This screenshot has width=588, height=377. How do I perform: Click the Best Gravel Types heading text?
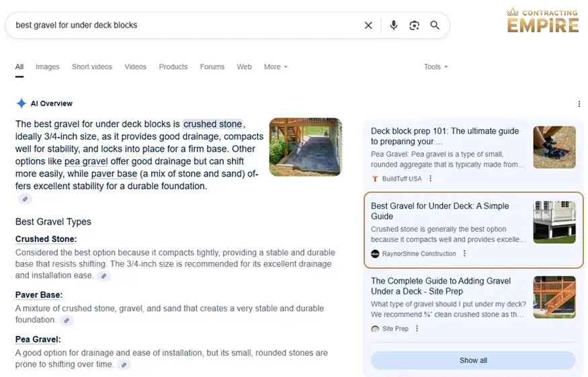click(53, 222)
